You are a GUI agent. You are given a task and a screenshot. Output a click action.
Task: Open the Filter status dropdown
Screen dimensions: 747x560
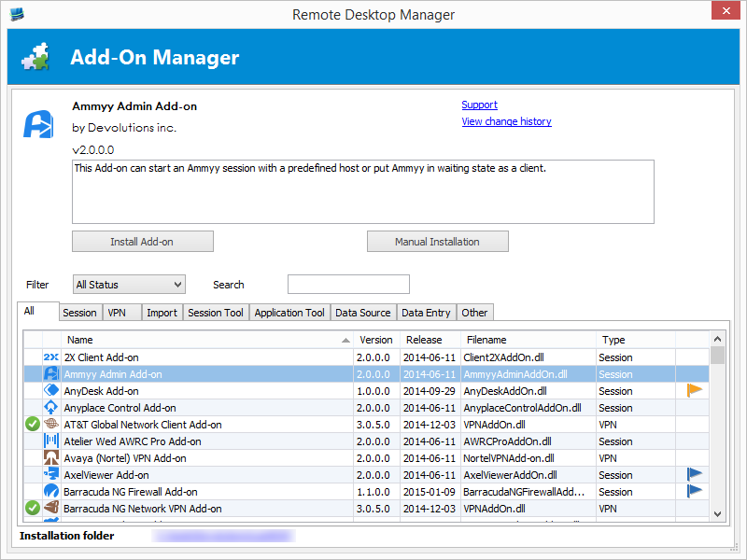129,285
